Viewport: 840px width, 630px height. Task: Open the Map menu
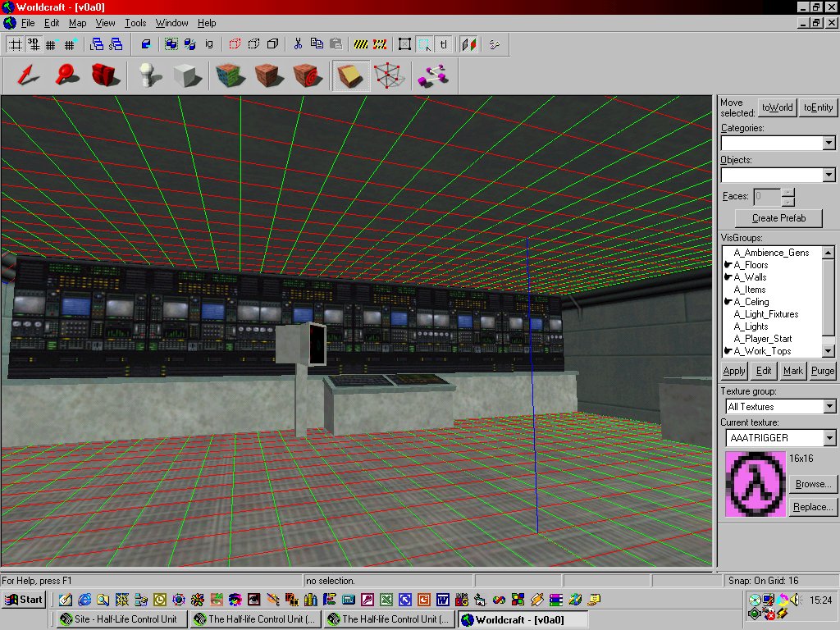[x=77, y=23]
